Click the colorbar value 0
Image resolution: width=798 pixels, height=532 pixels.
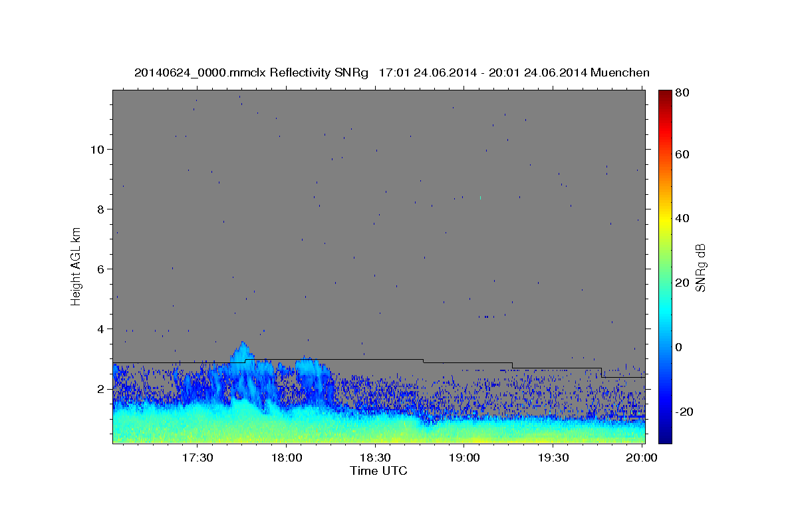tap(679, 347)
